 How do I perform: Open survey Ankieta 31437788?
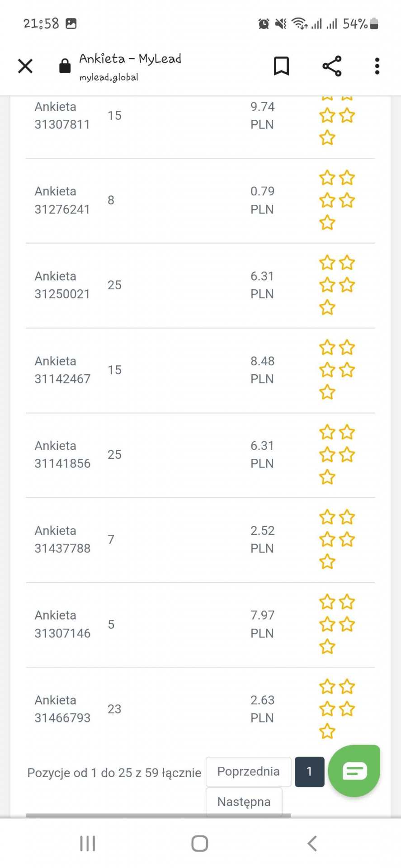click(x=62, y=539)
